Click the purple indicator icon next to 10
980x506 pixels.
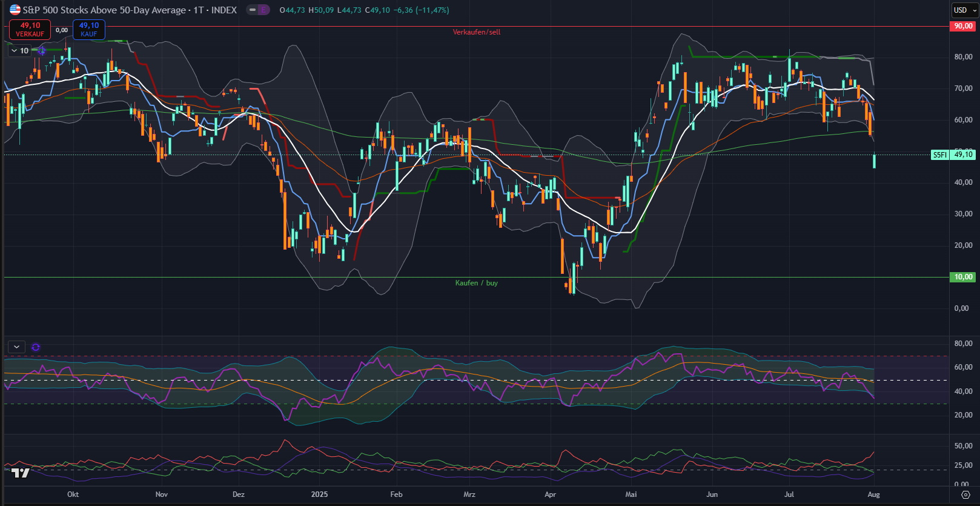point(41,51)
